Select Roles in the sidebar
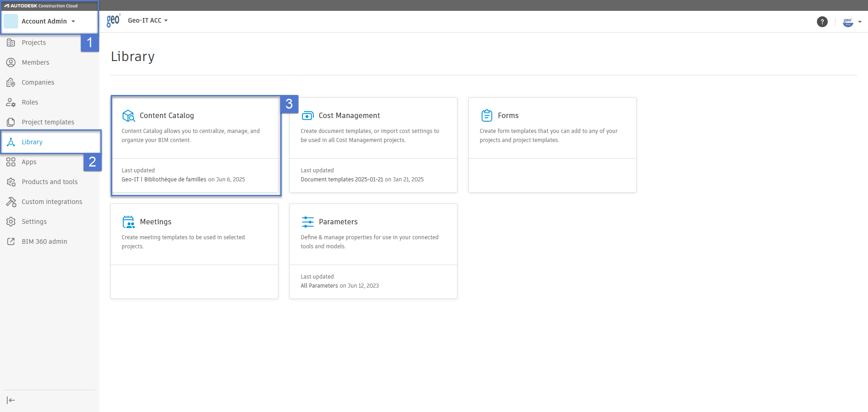 point(30,102)
